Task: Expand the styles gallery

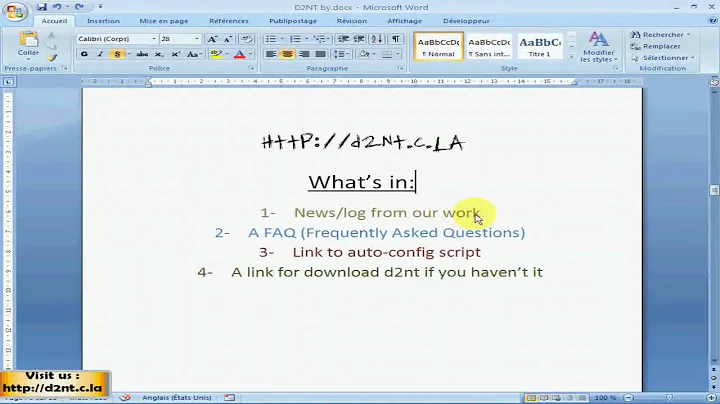Action: [571, 56]
